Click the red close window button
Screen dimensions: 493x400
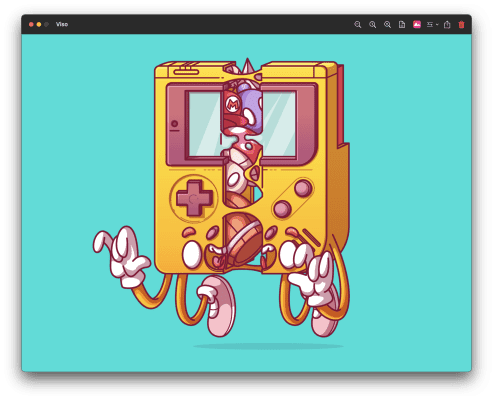[31, 24]
